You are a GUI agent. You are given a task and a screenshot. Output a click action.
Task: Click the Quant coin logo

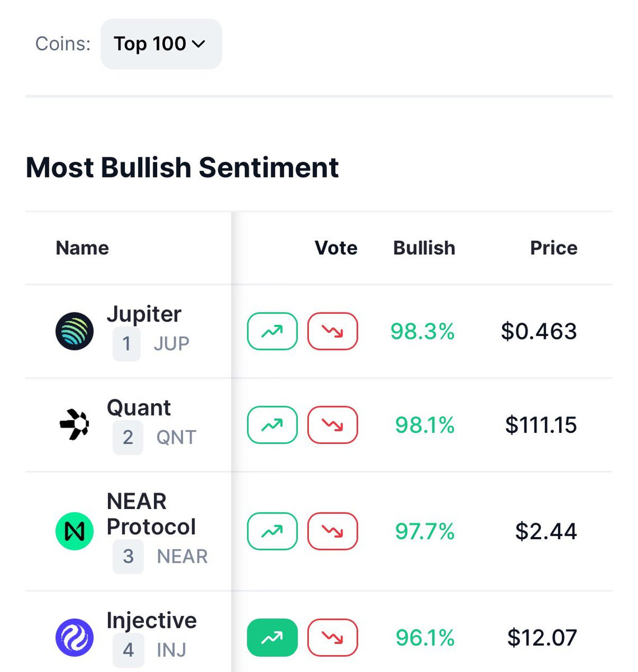(x=74, y=425)
